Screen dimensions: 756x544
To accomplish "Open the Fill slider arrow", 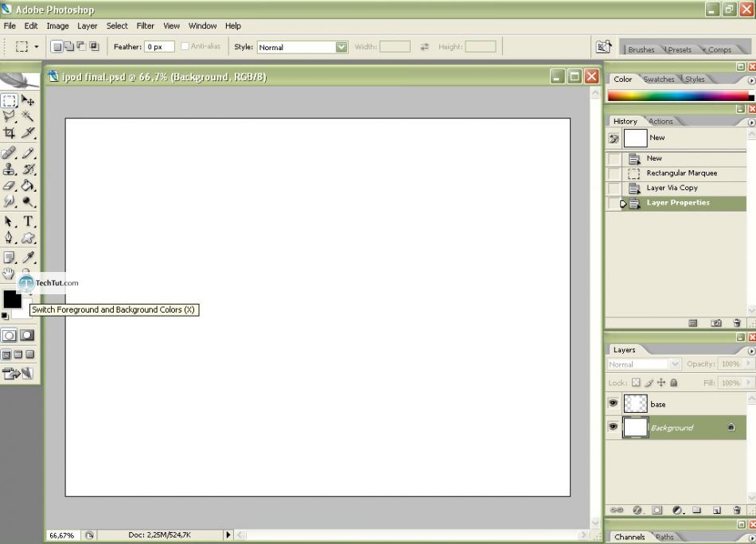I will point(749,383).
